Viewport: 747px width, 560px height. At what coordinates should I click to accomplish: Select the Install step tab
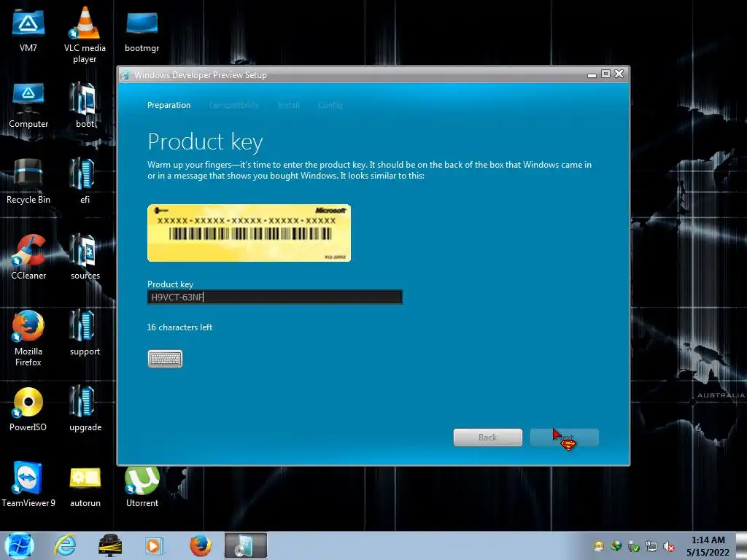289,105
